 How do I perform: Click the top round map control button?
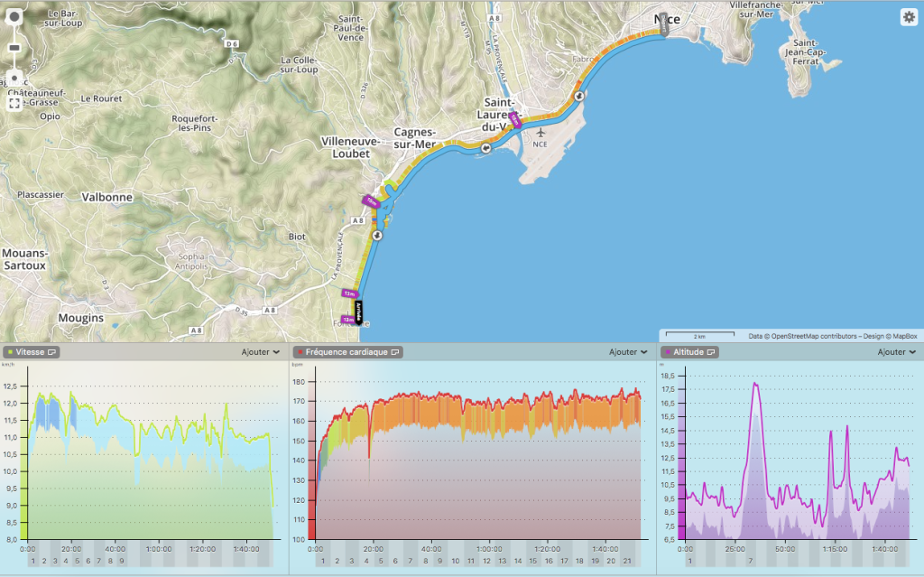[x=14, y=17]
